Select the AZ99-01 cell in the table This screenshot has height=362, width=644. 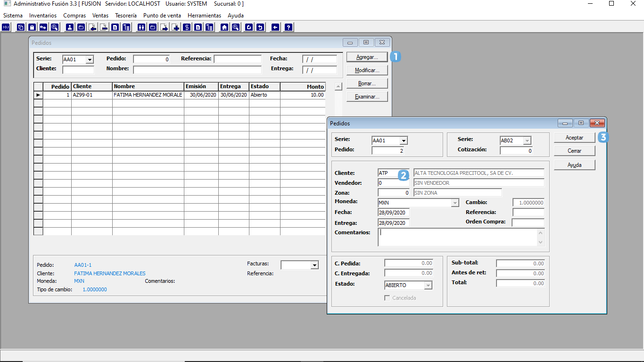coord(92,95)
